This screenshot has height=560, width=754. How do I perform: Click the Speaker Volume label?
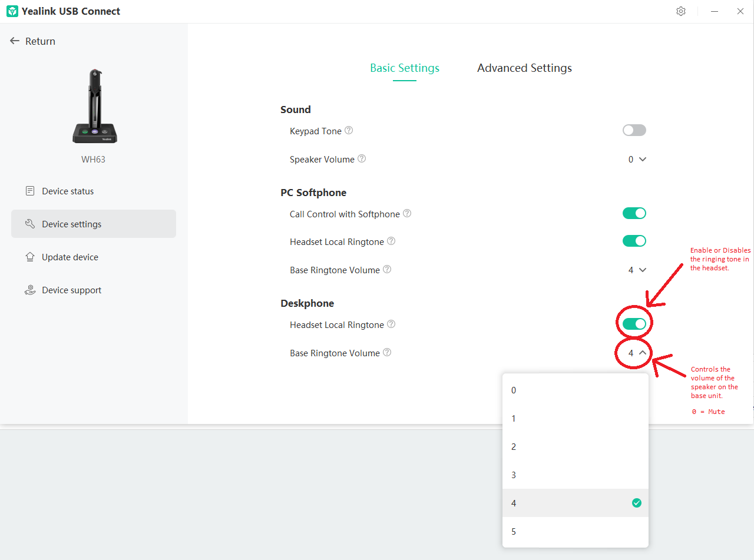point(322,159)
